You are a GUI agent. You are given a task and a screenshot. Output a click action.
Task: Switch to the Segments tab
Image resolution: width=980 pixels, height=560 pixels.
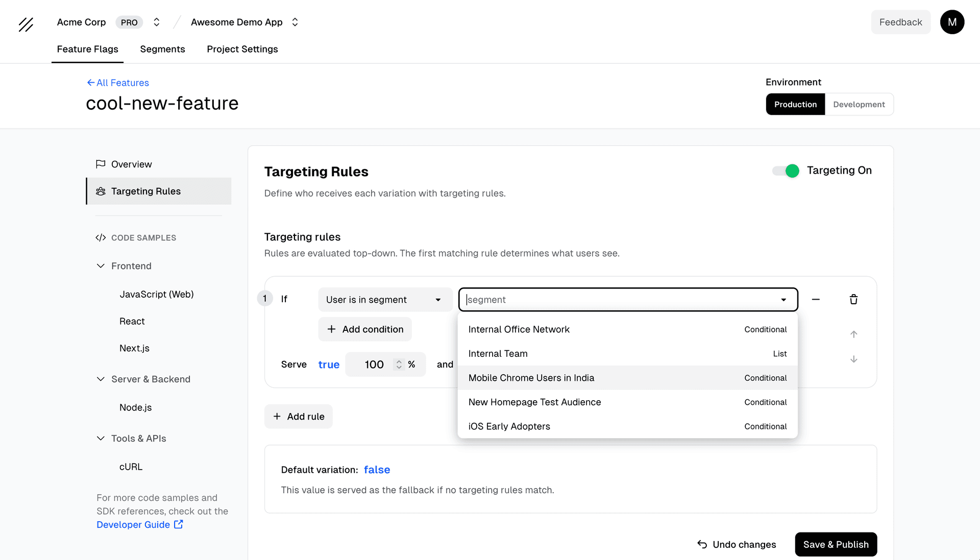click(162, 49)
